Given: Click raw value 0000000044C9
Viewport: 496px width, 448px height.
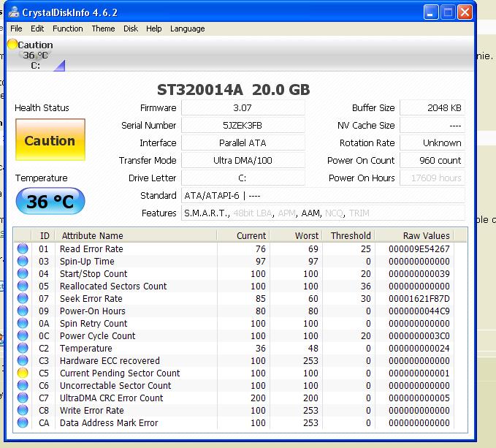Looking at the screenshot, I should 419,311.
